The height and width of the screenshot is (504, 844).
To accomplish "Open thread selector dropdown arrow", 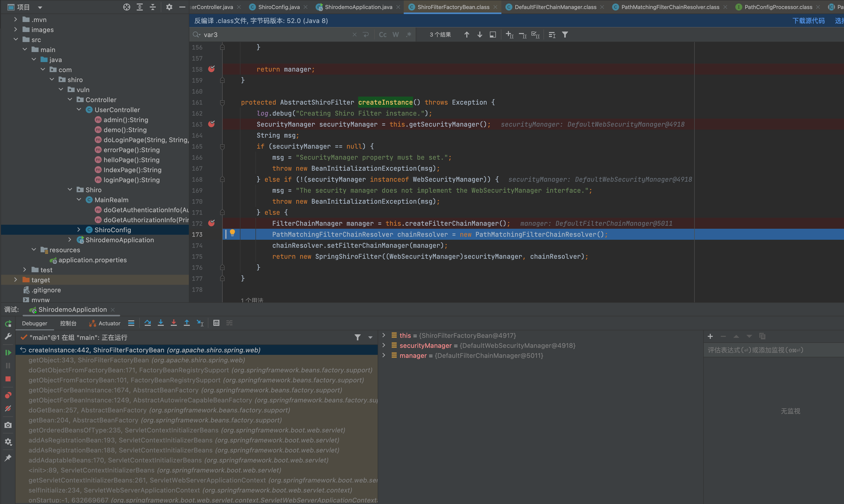I will [370, 338].
